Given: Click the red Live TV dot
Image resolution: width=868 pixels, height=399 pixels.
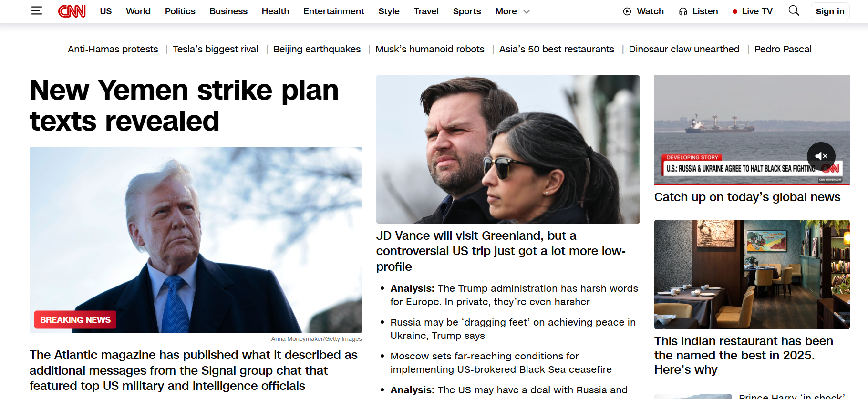Looking at the screenshot, I should coord(735,11).
